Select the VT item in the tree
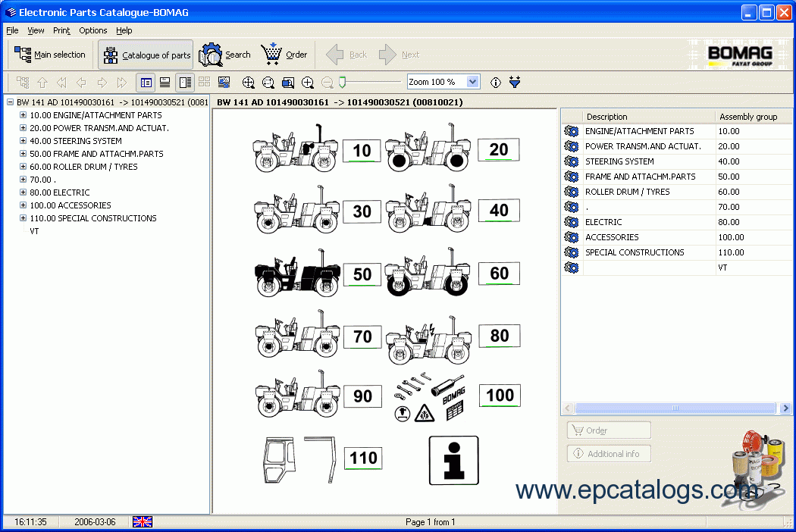The height and width of the screenshot is (532, 796). click(34, 231)
